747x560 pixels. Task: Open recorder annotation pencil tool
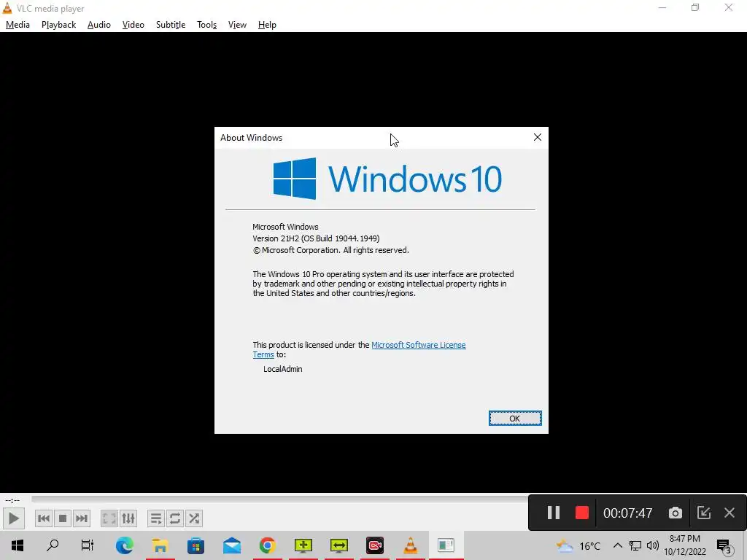(x=704, y=513)
